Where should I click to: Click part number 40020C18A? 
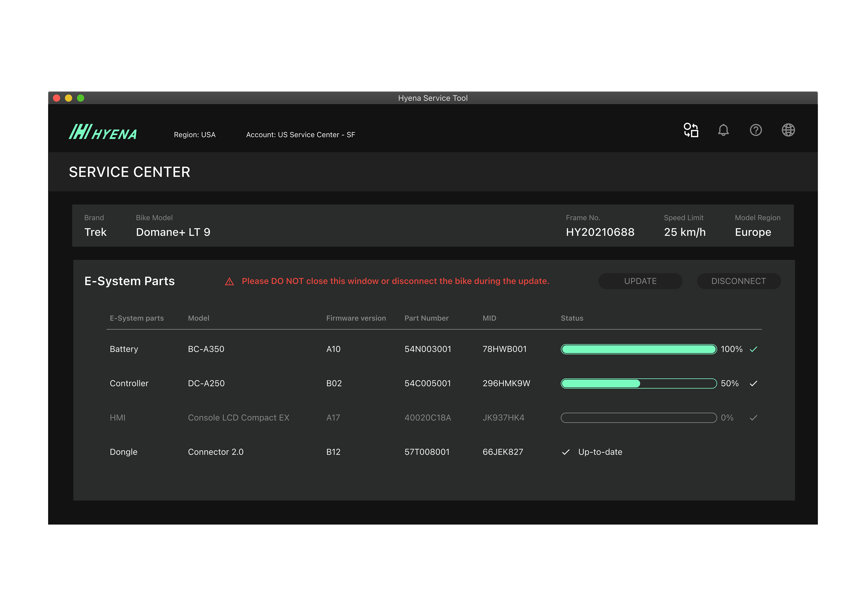point(428,417)
